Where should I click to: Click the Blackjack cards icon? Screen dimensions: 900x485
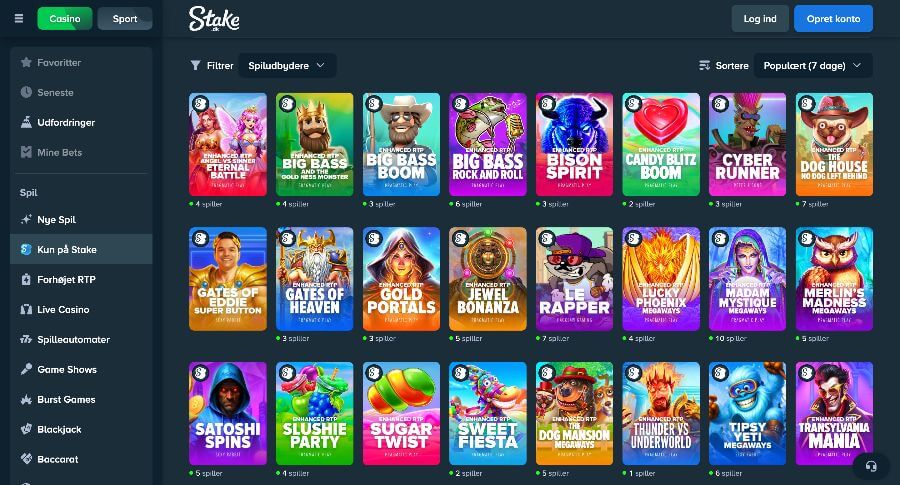(26, 429)
